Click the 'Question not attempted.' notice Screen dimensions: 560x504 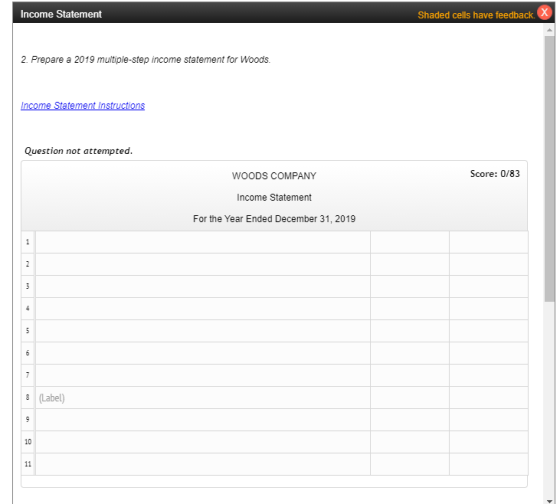[78, 151]
